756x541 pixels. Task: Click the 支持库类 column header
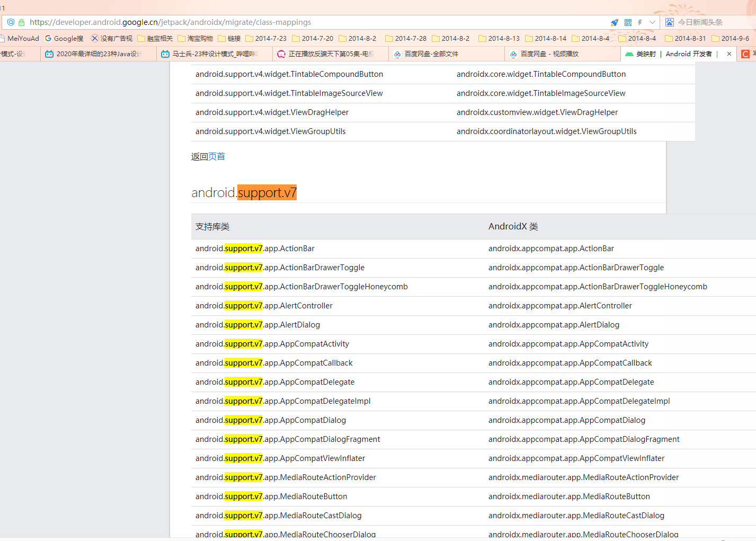pyautogui.click(x=212, y=226)
